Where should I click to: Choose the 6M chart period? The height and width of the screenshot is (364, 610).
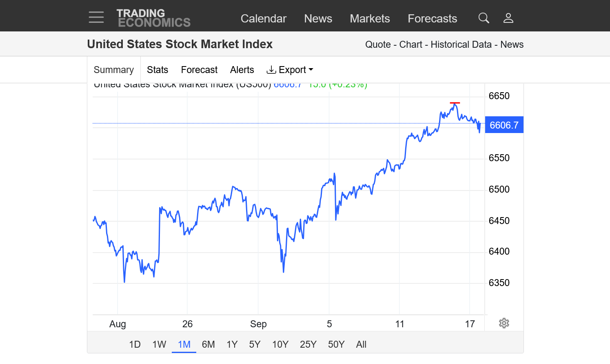tap(208, 344)
